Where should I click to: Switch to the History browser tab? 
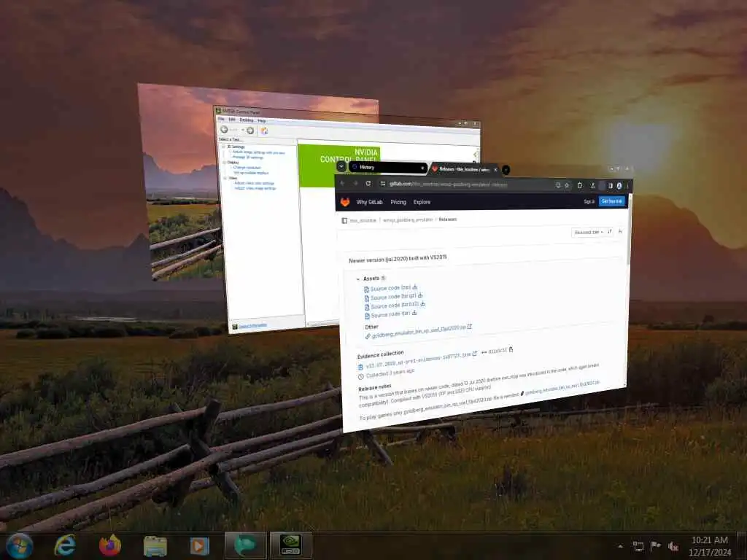click(388, 167)
